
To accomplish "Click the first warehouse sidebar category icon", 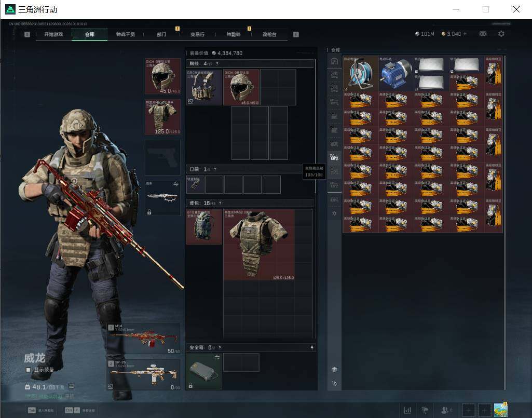I will [334, 61].
